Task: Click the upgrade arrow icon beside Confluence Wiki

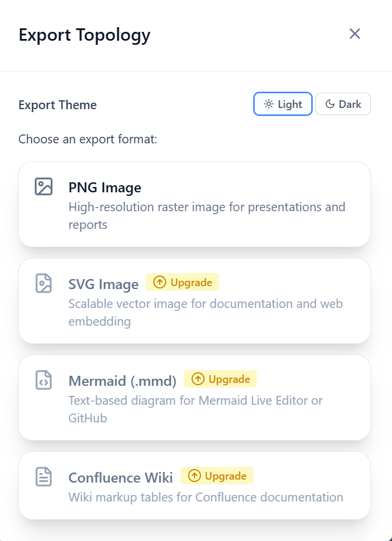Action: click(x=194, y=476)
